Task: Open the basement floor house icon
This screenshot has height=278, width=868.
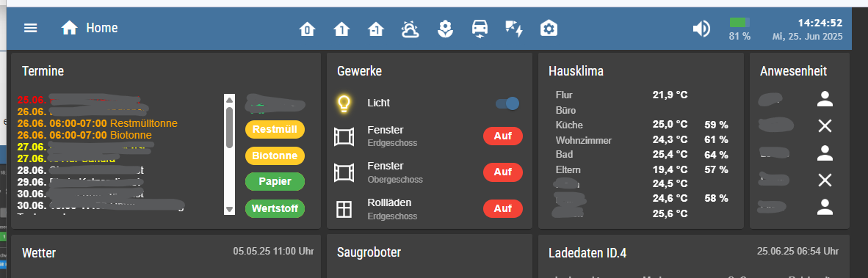Action: pyautogui.click(x=376, y=29)
